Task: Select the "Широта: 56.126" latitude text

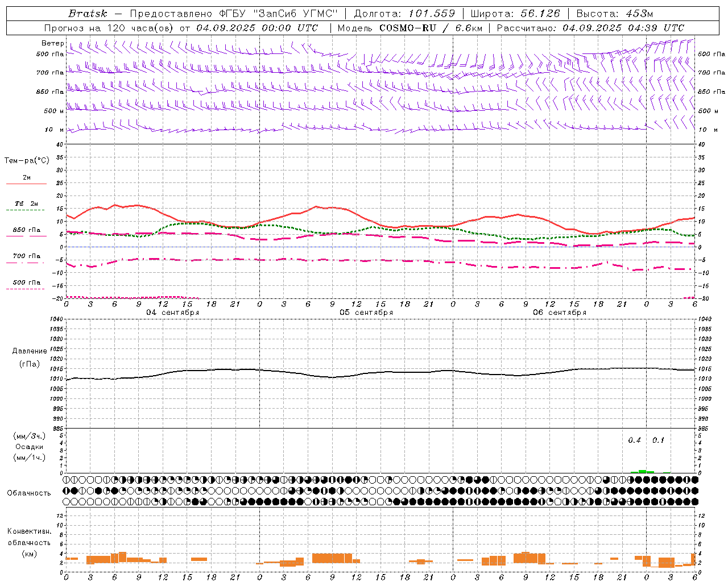Action: (515, 14)
